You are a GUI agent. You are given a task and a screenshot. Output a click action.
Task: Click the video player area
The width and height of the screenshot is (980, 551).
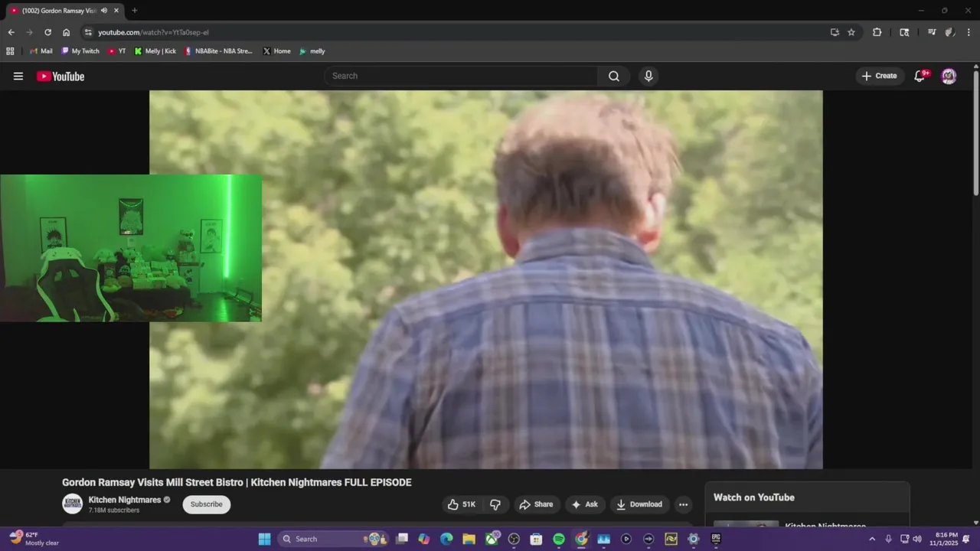pyautogui.click(x=486, y=279)
